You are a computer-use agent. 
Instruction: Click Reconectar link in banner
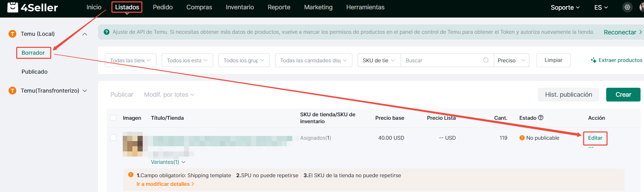pos(623,32)
